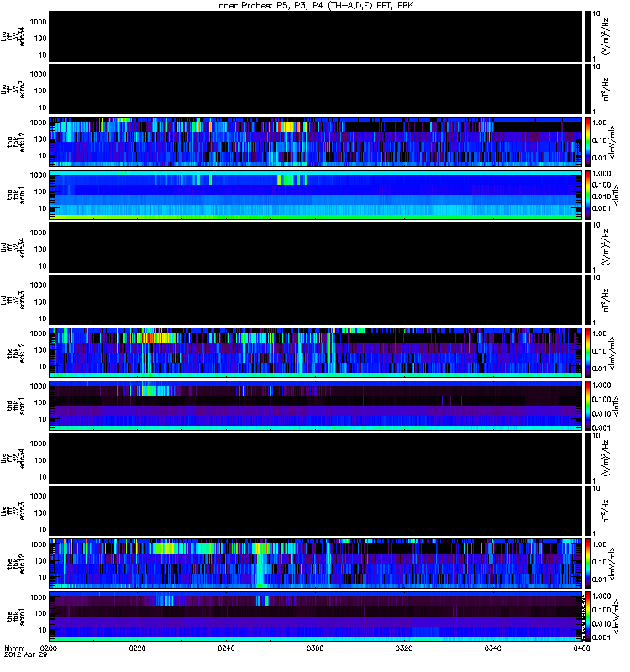630x672 pixels.
Task: Click the 0400 time axis label
Action: coord(581,648)
